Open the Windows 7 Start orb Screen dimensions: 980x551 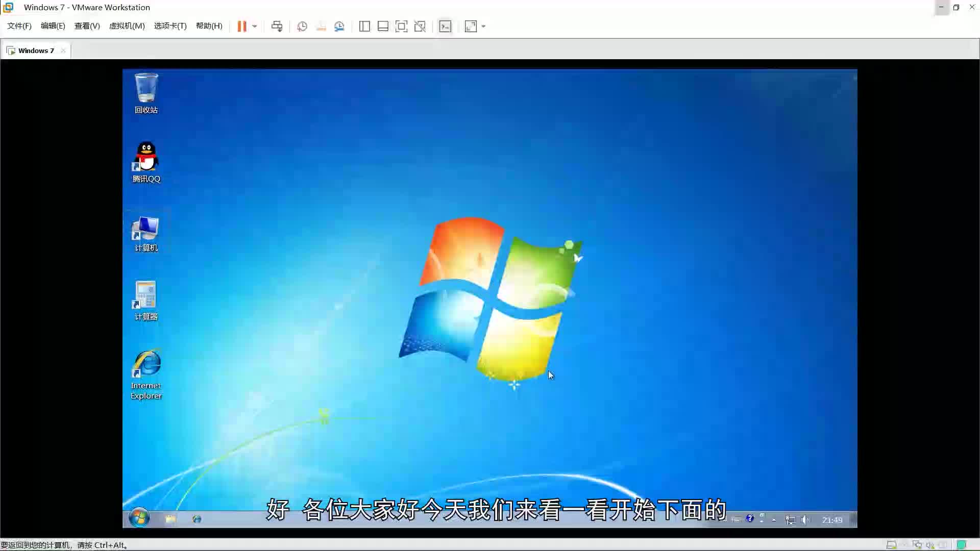tap(139, 518)
